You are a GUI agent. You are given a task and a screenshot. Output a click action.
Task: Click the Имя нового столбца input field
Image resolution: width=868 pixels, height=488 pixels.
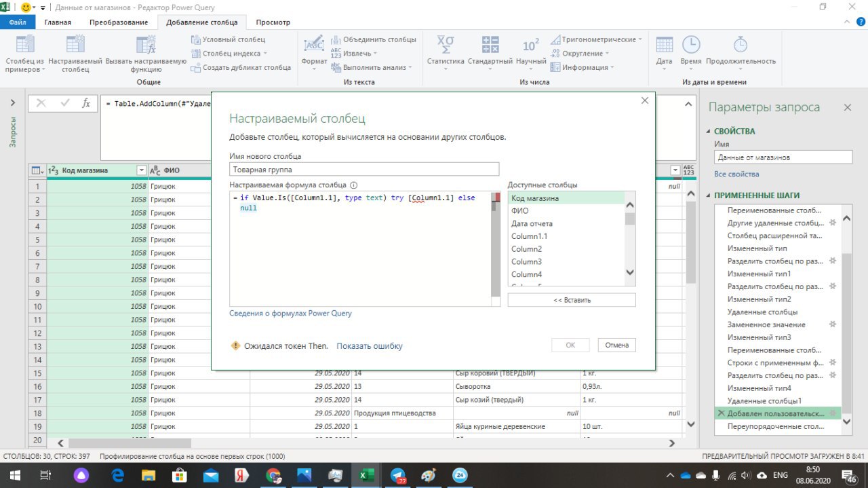tap(364, 170)
